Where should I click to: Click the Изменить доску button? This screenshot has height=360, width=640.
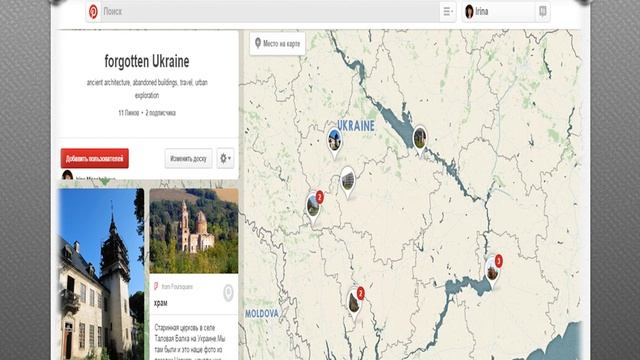pyautogui.click(x=188, y=158)
